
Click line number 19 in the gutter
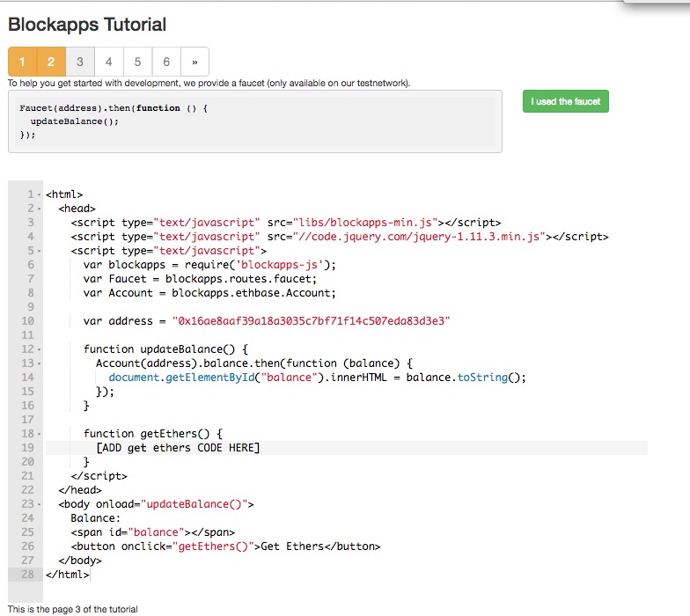pos(27,447)
